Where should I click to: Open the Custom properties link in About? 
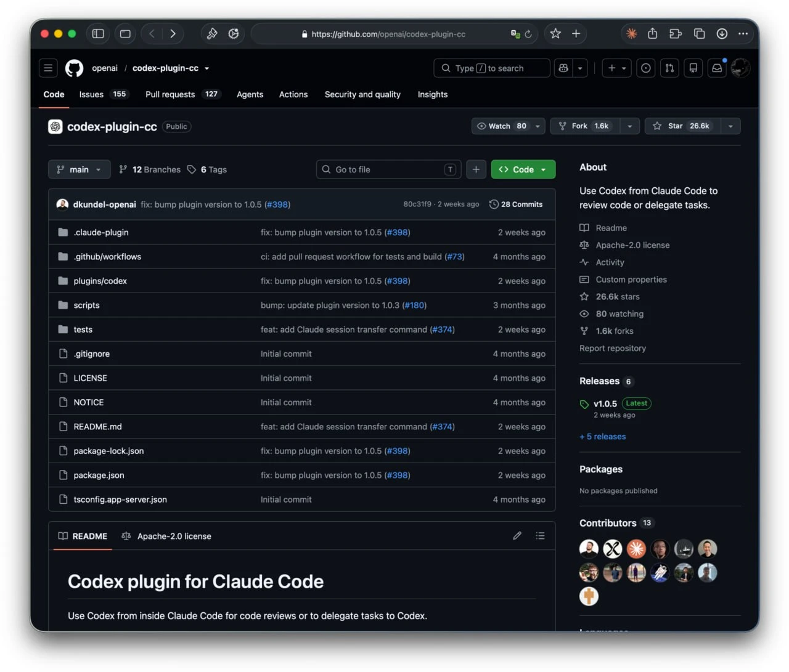pos(631,279)
